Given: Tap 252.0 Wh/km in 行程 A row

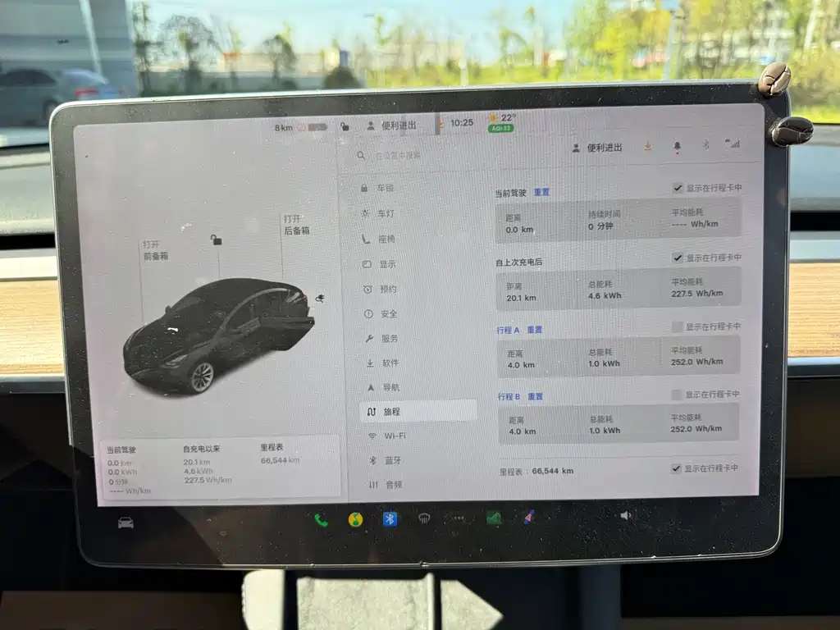Looking at the screenshot, I should pyautogui.click(x=697, y=362).
